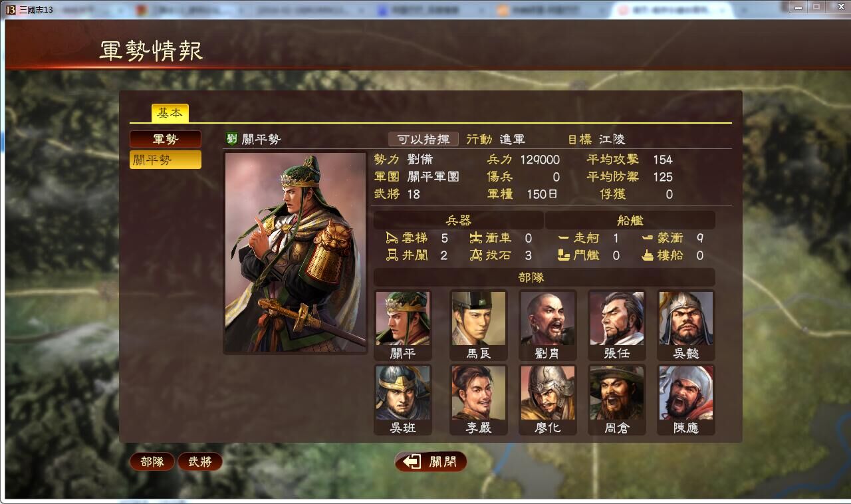
Task: Click the 投石 catapult icon
Action: pos(476,255)
